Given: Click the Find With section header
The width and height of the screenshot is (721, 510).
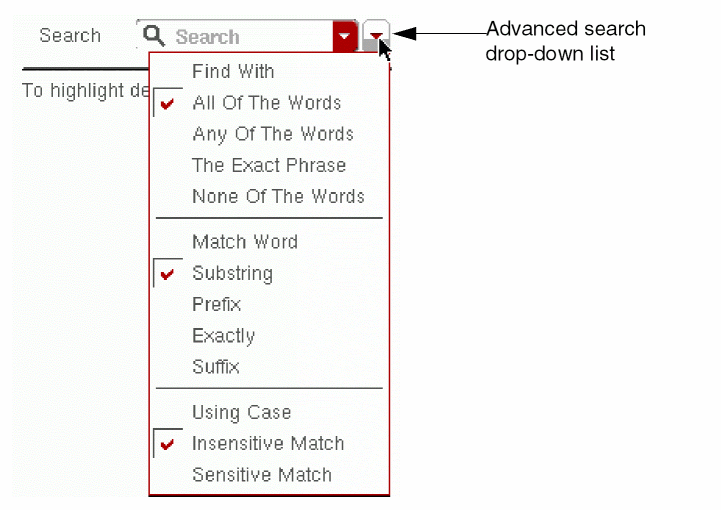Looking at the screenshot, I should (x=232, y=72).
